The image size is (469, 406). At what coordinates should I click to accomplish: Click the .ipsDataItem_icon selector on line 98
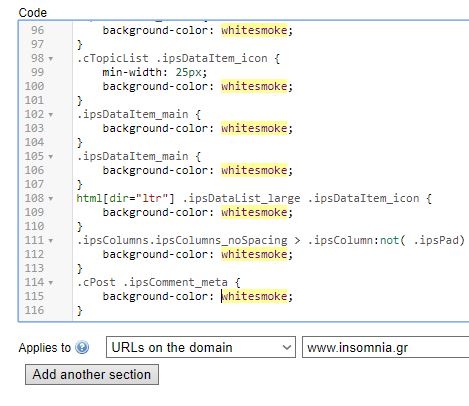212,58
